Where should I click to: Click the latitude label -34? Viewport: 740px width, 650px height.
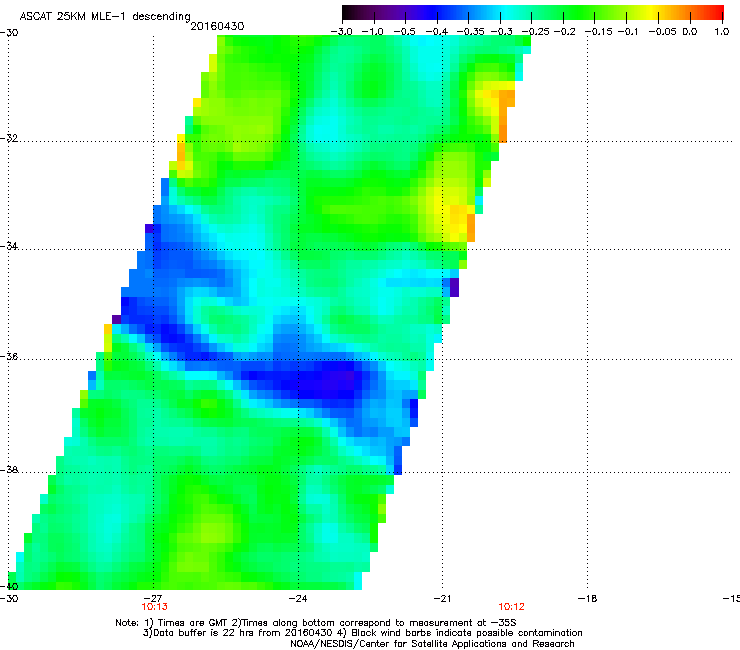coord(9,246)
